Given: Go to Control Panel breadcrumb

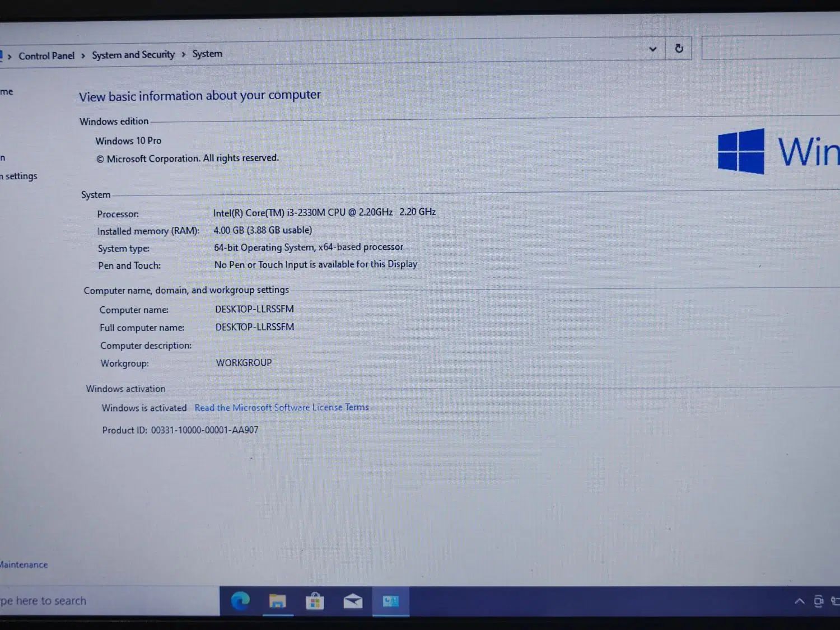Looking at the screenshot, I should click(46, 56).
